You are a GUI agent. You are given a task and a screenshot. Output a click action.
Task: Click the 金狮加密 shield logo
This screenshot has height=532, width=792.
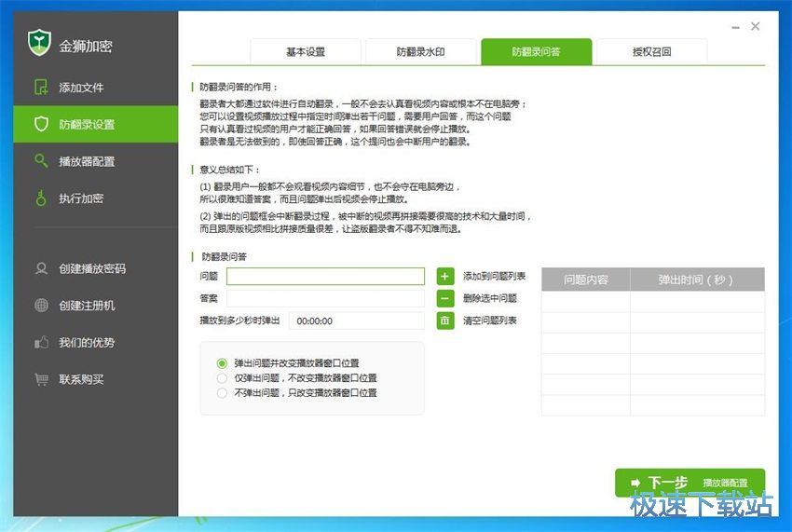coord(39,43)
